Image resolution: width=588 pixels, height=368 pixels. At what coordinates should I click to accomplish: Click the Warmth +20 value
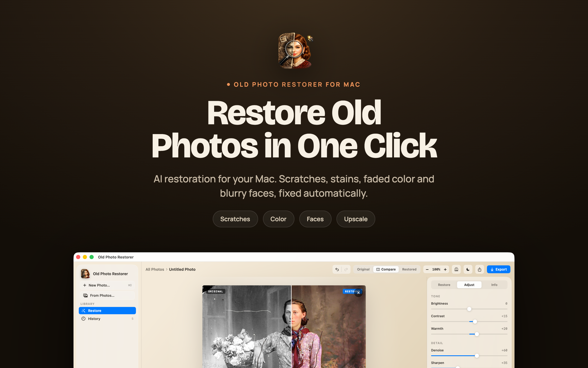(504, 329)
